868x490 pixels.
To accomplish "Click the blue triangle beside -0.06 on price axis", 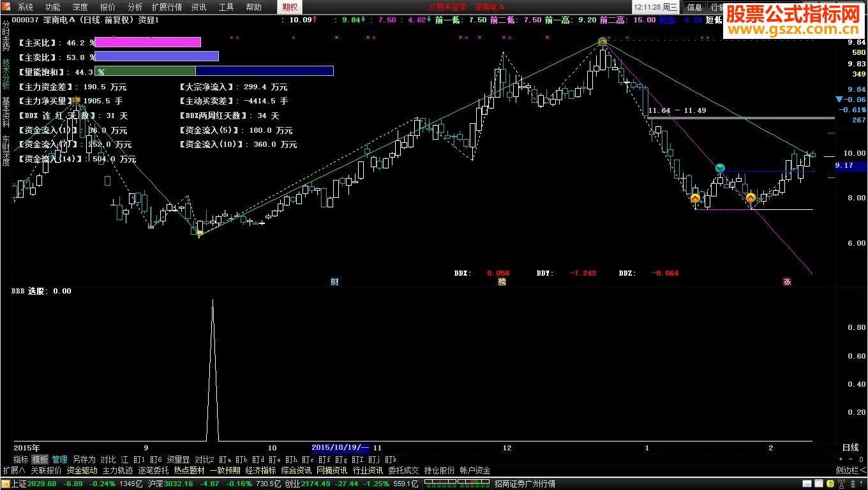I will click(x=839, y=100).
